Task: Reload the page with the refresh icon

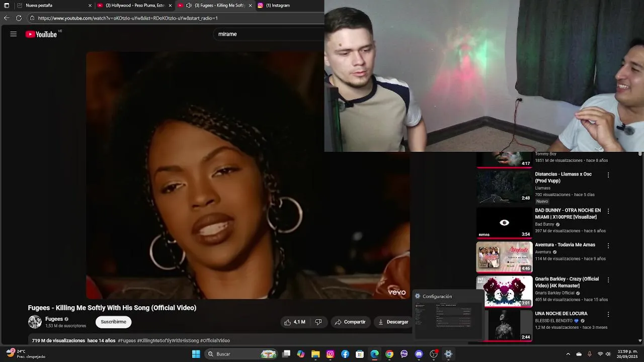Action: [x=19, y=18]
